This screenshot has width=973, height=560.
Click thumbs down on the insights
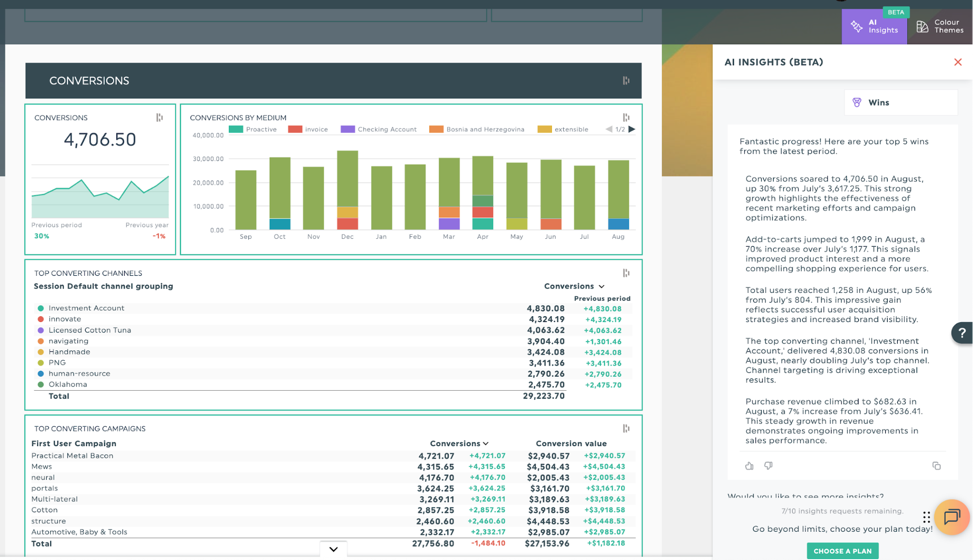tap(768, 466)
